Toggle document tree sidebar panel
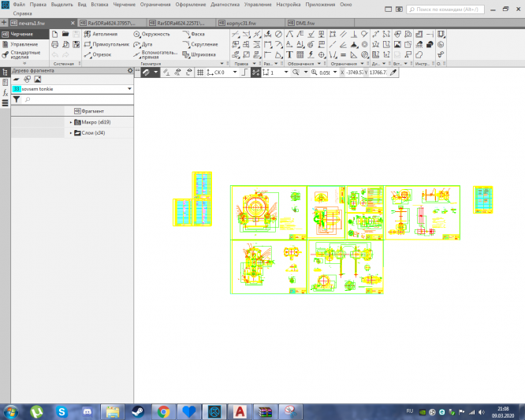Screen dimensions: 525x420 point(5,72)
